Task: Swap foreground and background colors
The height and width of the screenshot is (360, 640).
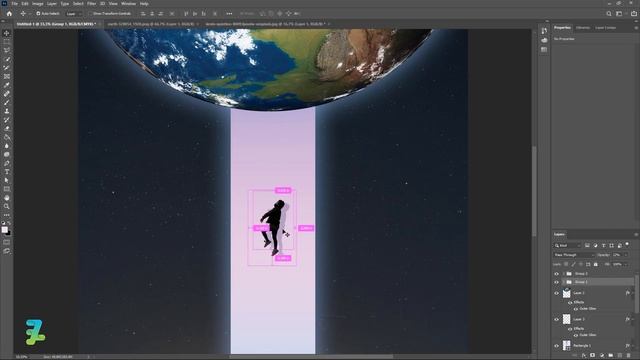Action: click(9, 223)
